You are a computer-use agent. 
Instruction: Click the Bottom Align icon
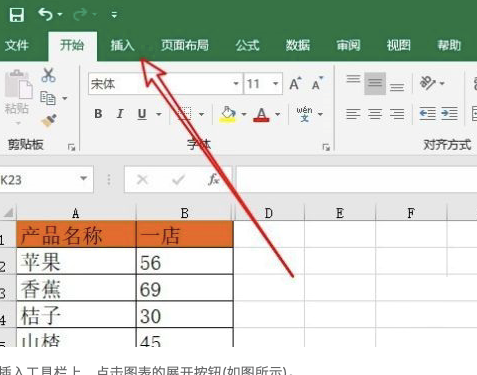[x=397, y=87]
